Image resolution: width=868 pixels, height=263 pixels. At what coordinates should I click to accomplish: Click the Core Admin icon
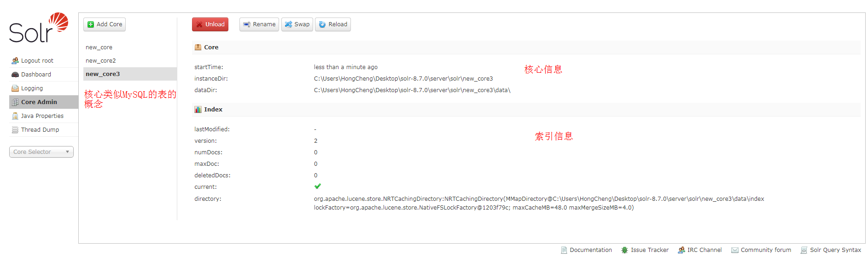tap(15, 102)
